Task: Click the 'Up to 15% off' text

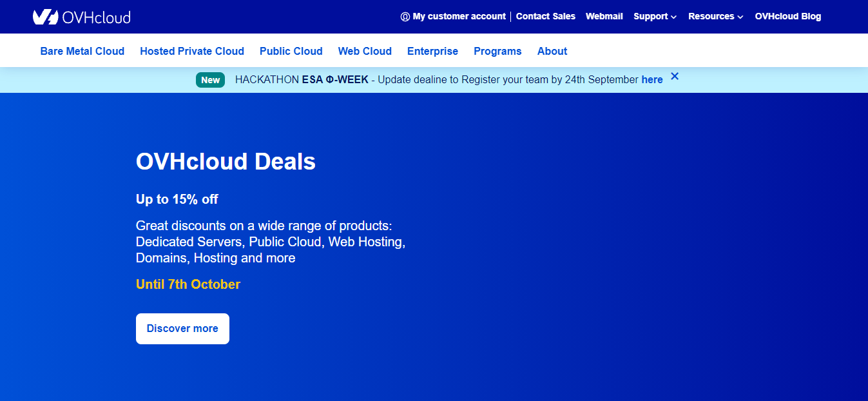Action: tap(177, 199)
